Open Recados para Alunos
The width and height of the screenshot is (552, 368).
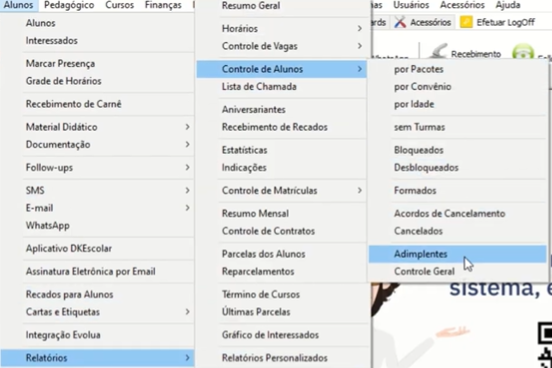pyautogui.click(x=70, y=294)
